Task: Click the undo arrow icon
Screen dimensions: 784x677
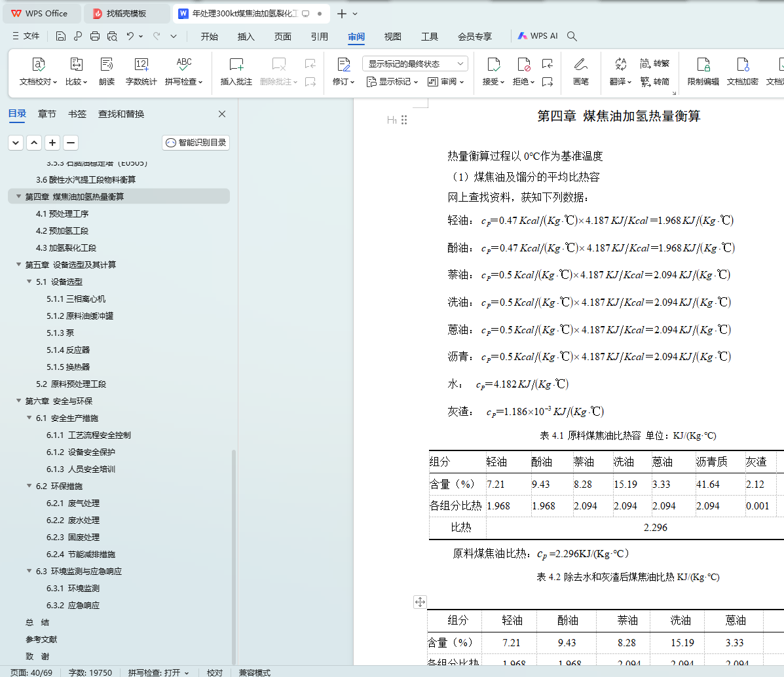Action: point(130,36)
